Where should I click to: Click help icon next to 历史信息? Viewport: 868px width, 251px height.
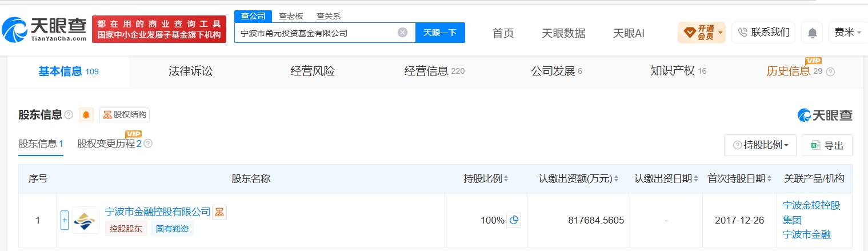[830, 72]
